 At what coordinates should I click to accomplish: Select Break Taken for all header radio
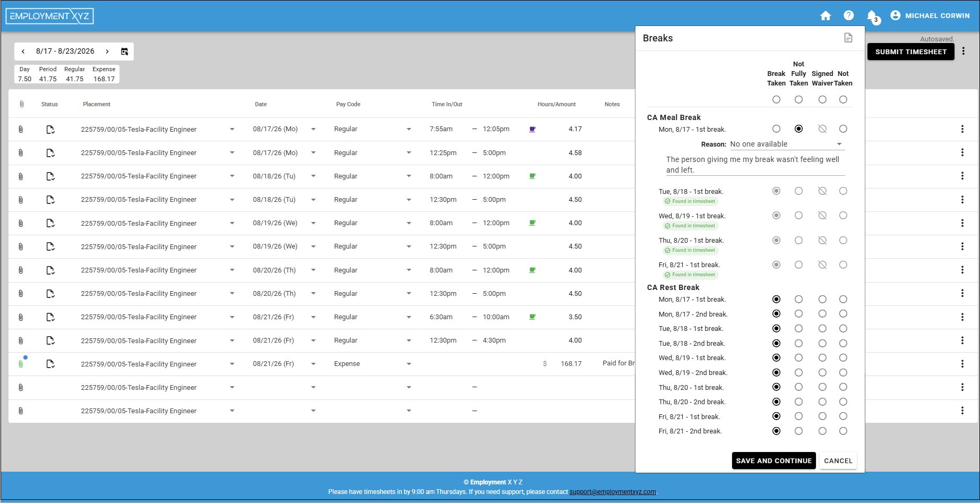point(776,99)
